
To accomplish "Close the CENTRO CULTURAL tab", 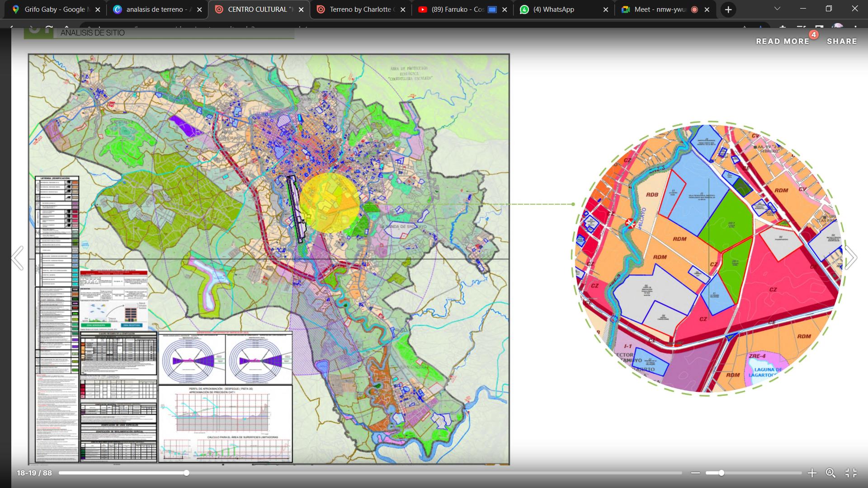I will (x=301, y=9).
